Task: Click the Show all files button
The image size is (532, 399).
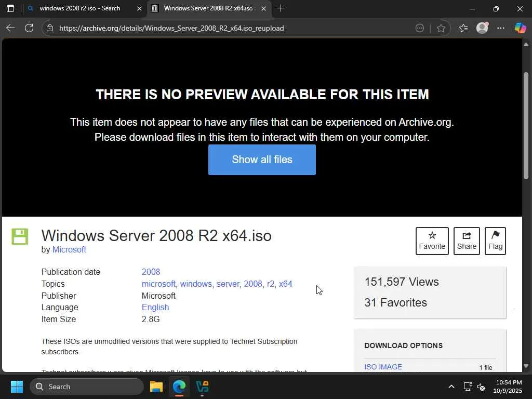Action: tap(262, 160)
